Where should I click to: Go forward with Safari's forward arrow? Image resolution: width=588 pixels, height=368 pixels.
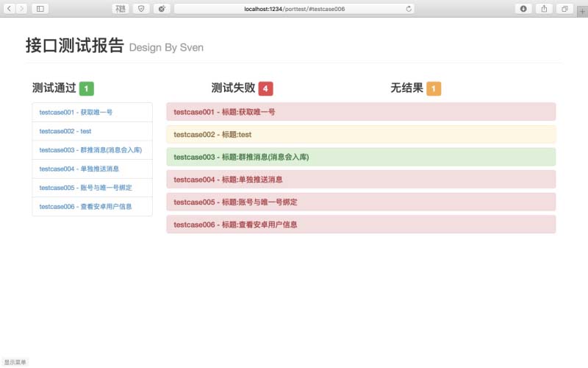(21, 9)
